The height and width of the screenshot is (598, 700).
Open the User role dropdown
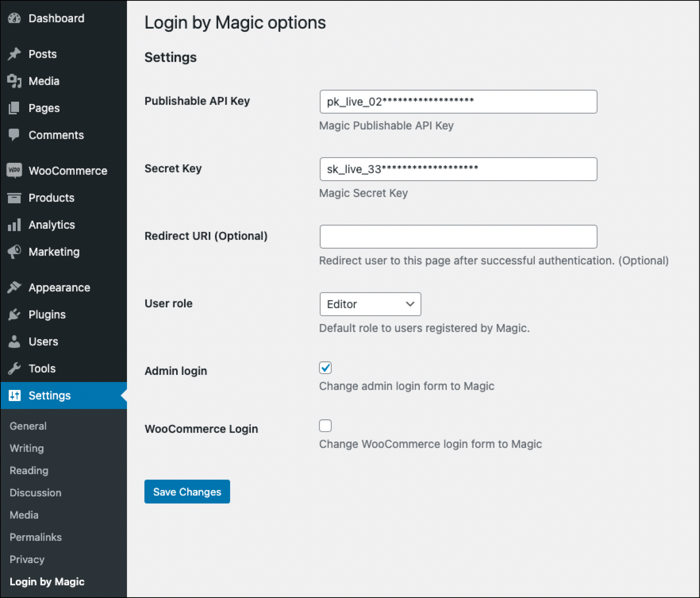[370, 304]
